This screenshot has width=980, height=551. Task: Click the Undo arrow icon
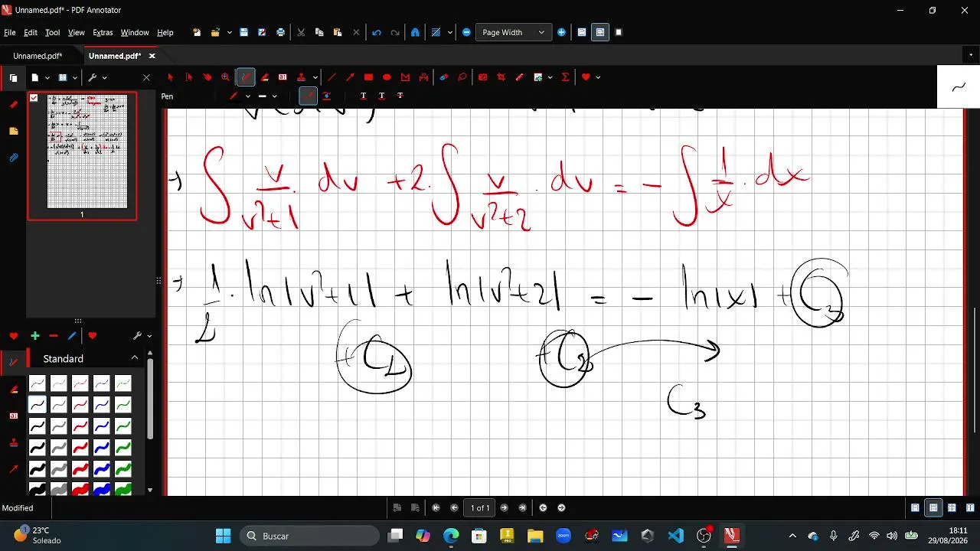tap(376, 32)
